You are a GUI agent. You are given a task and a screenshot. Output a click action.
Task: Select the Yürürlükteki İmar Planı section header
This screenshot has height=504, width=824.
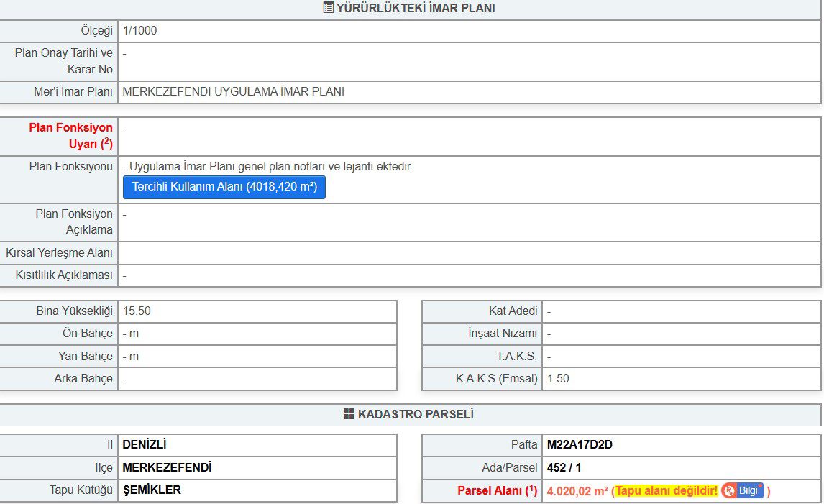[x=416, y=9]
